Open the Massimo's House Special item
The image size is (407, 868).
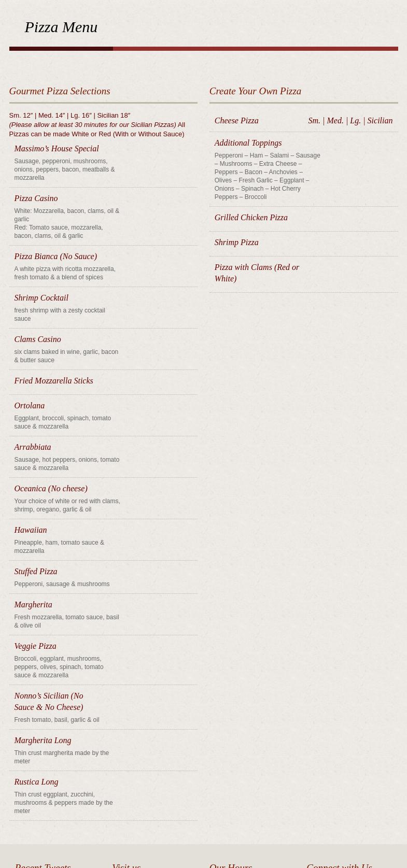point(56,149)
